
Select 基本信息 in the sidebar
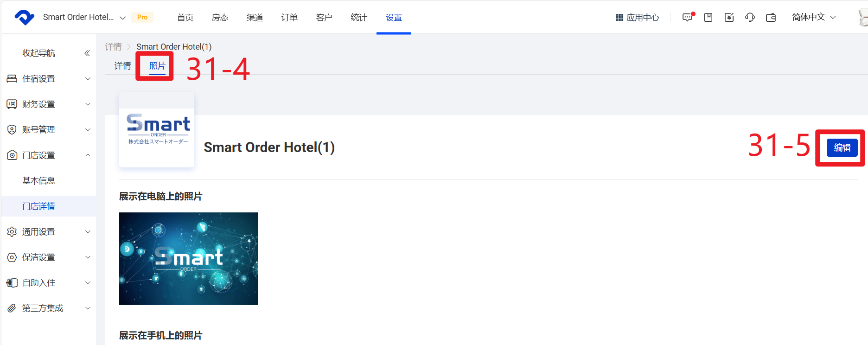(38, 181)
